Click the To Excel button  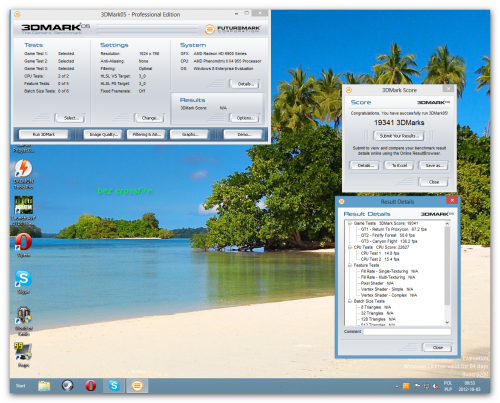[x=399, y=165]
